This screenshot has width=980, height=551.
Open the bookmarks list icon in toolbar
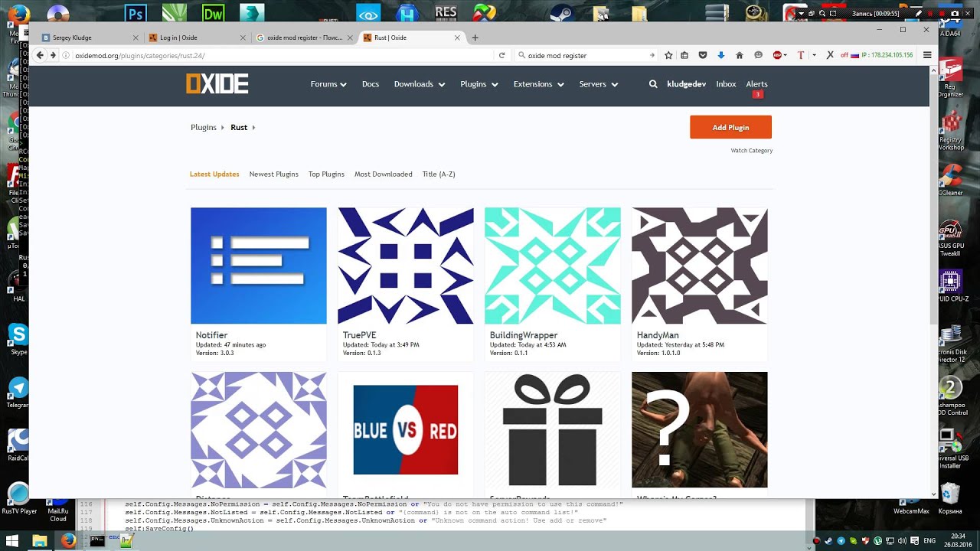[684, 55]
